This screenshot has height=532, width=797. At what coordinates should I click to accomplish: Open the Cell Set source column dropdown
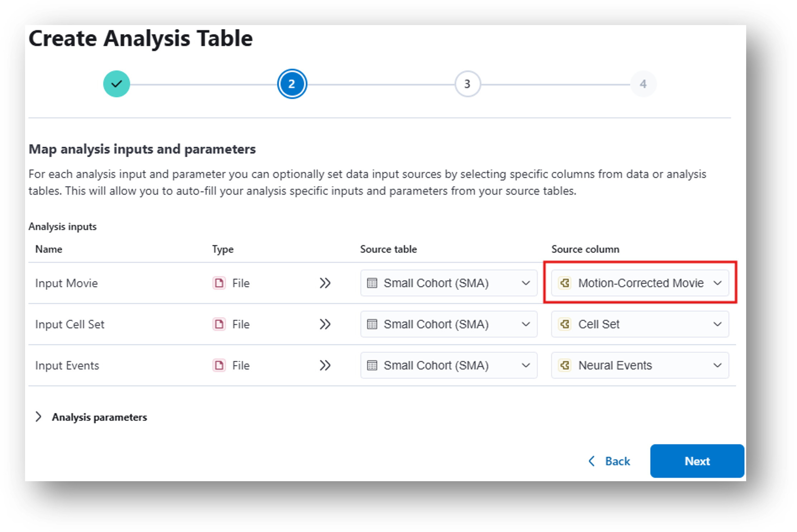(640, 324)
